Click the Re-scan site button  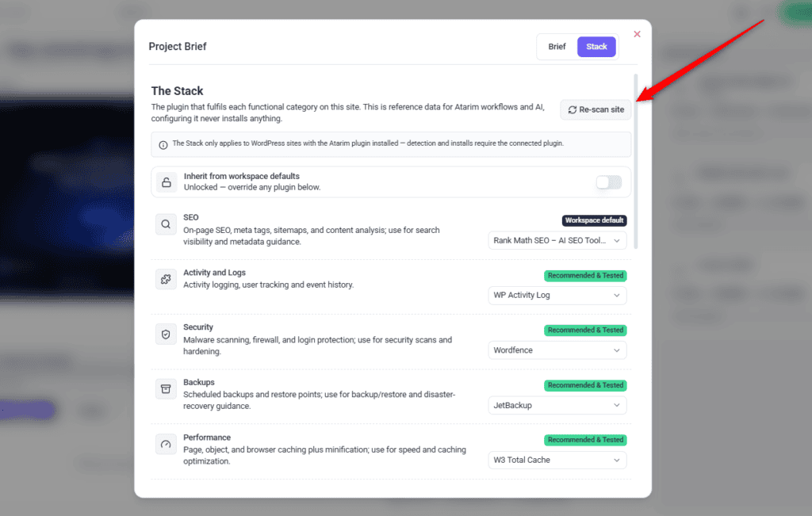pos(596,109)
